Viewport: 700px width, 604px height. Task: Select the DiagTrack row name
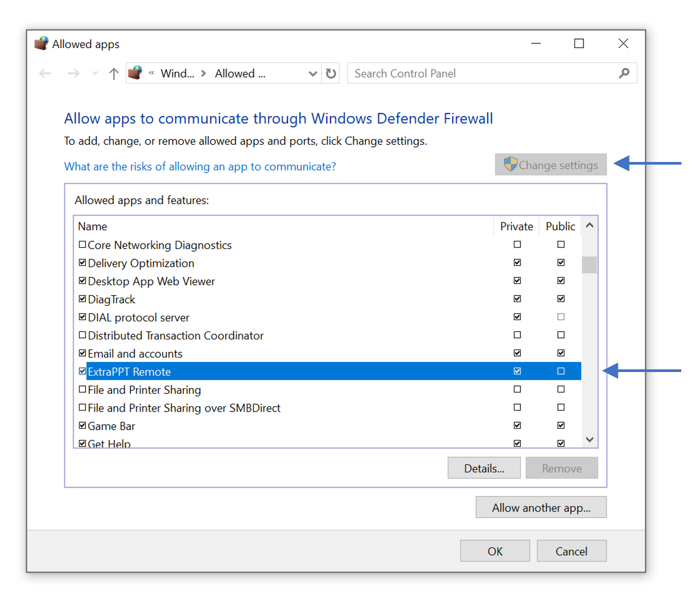111,299
